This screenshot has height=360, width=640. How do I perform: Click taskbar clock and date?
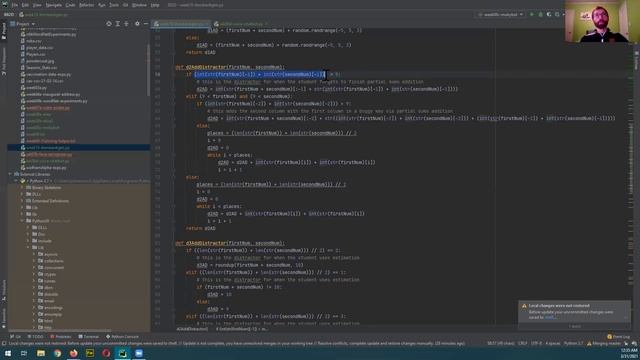tap(629, 353)
